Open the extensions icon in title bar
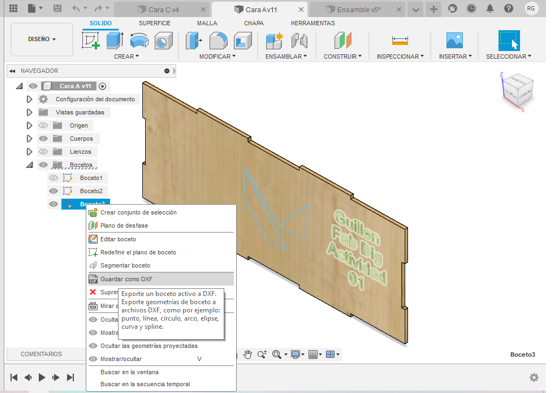The width and height of the screenshot is (555, 393). coord(452,8)
